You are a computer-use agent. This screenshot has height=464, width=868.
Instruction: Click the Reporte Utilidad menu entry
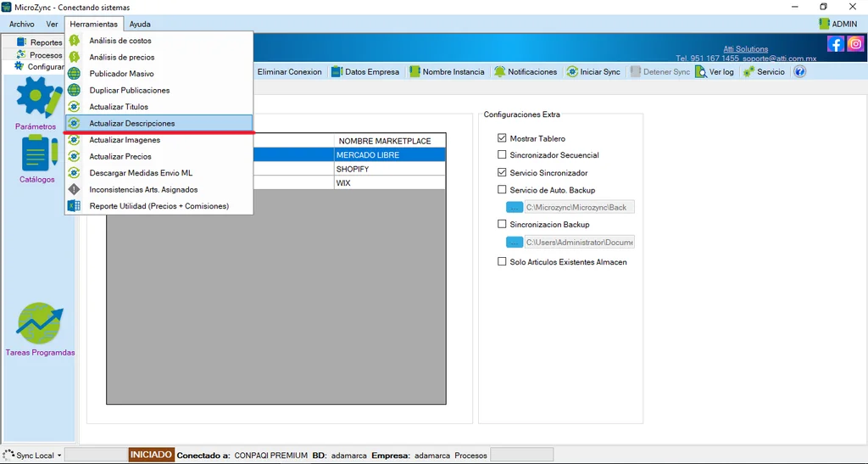(159, 206)
